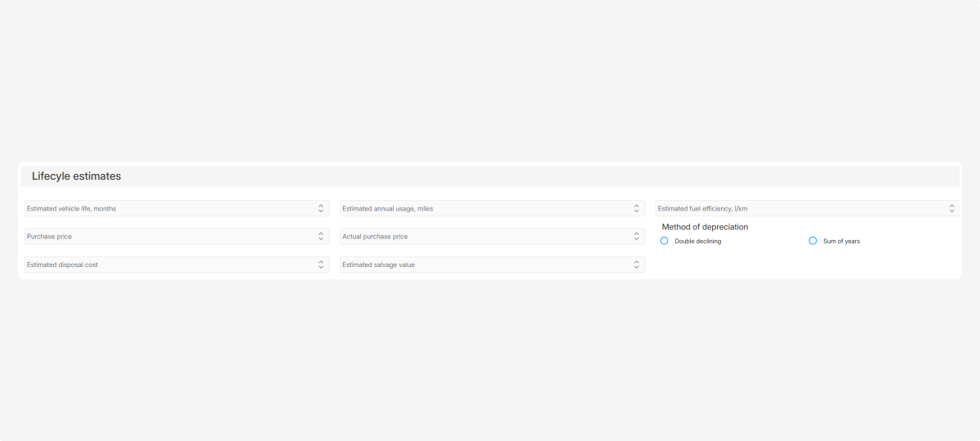Screen dimensions: 980x441
Task: Click the Estimated salvage value input
Action: tap(483, 265)
